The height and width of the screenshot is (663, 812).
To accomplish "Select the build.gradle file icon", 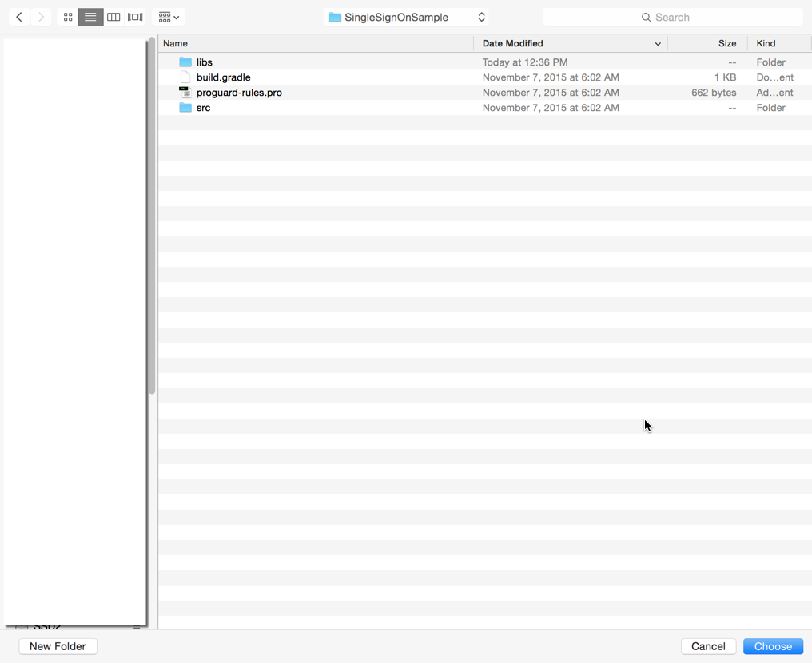I will [x=185, y=77].
